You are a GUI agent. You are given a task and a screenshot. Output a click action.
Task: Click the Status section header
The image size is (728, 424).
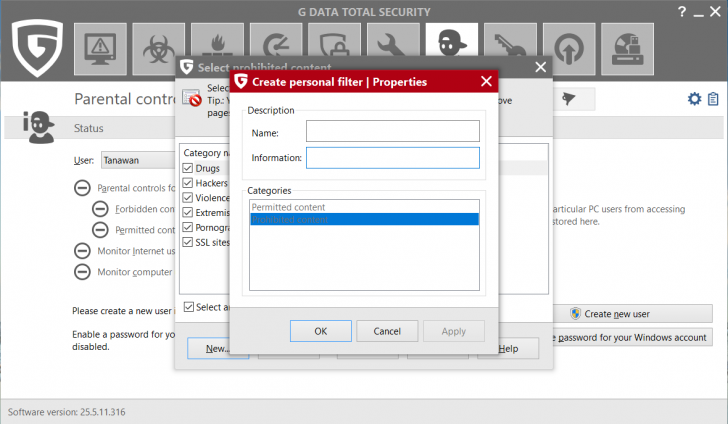(89, 128)
